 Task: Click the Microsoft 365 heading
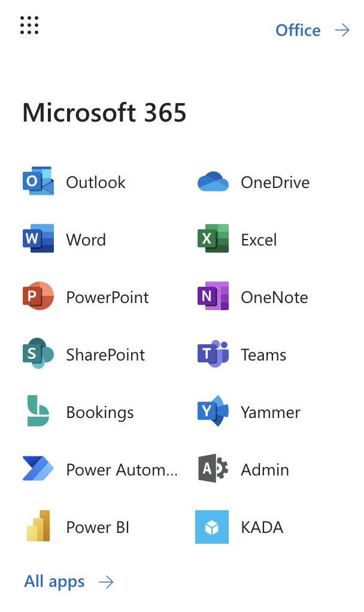click(104, 113)
